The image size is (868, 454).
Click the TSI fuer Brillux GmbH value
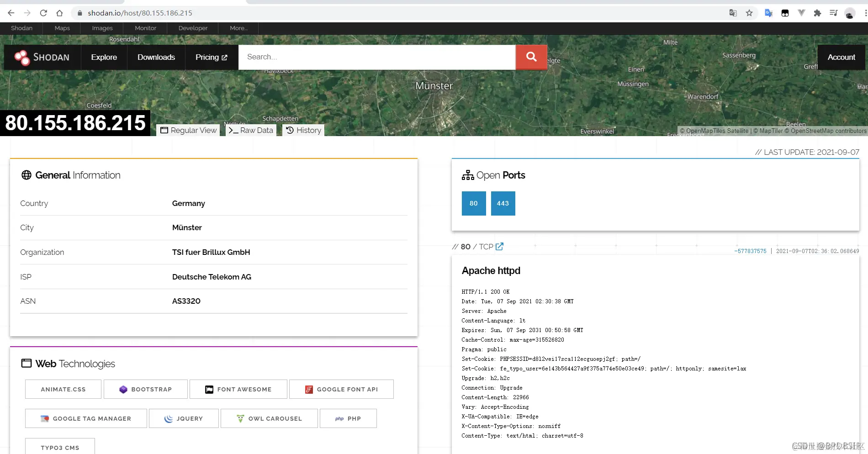211,252
